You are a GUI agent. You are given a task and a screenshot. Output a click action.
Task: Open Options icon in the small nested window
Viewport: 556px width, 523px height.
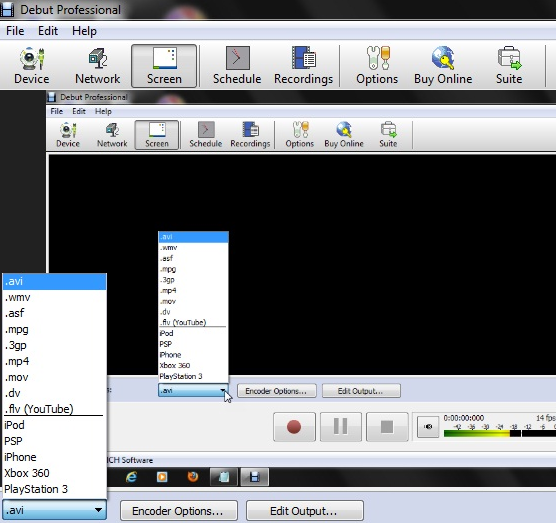pos(300,135)
